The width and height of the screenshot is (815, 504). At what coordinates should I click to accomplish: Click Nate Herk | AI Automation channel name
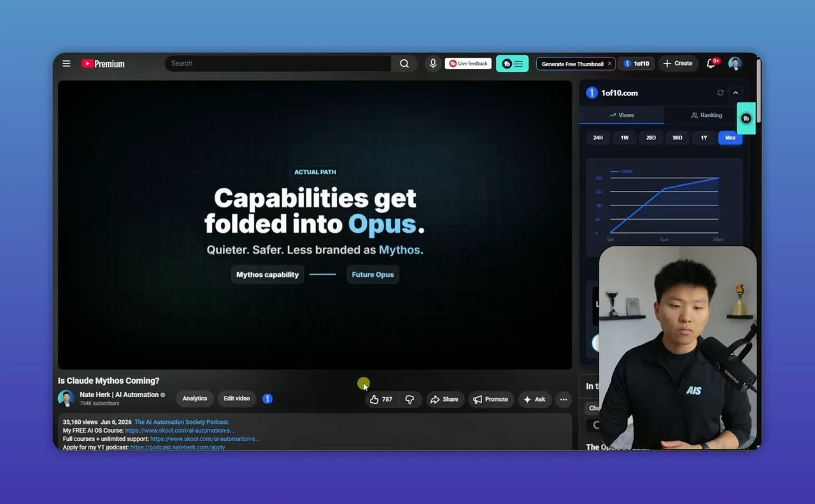tap(119, 395)
